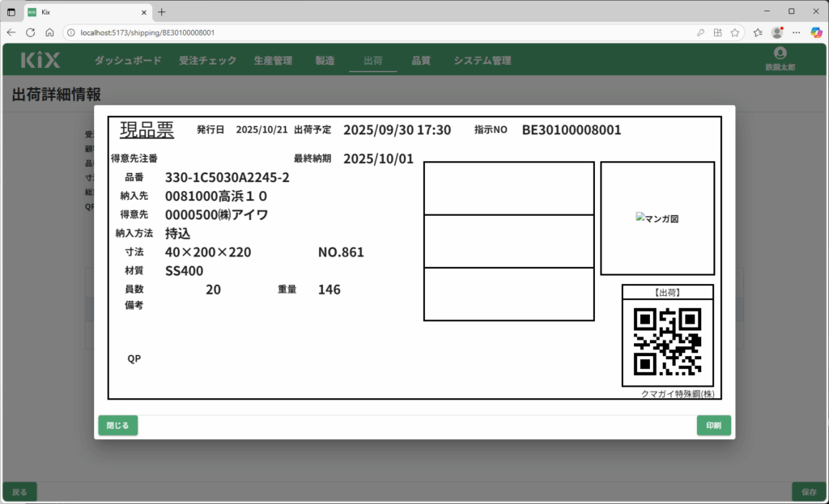
Task: Close the Kix browser tab
Action: [x=144, y=12]
